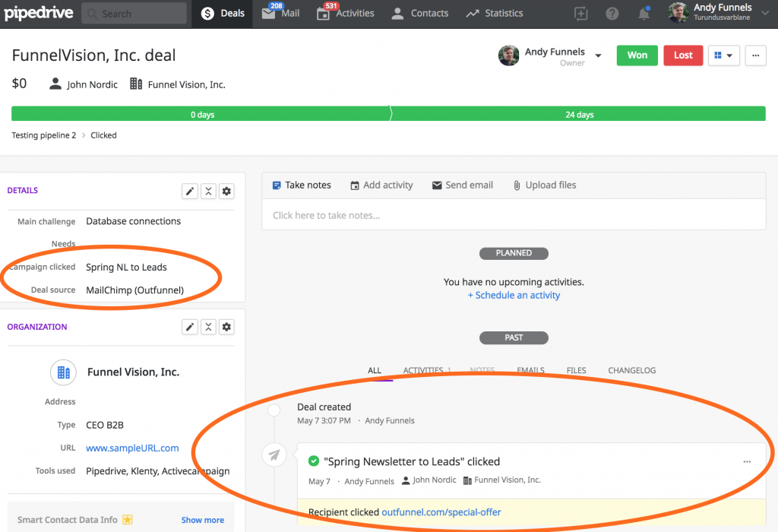Viewport: 778px width, 532px height.
Task: Click the Clicked stage breadcrumb
Action: 103,135
